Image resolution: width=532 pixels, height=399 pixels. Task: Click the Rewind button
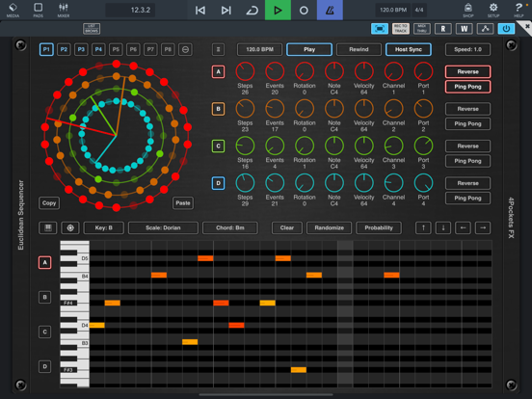pos(359,49)
